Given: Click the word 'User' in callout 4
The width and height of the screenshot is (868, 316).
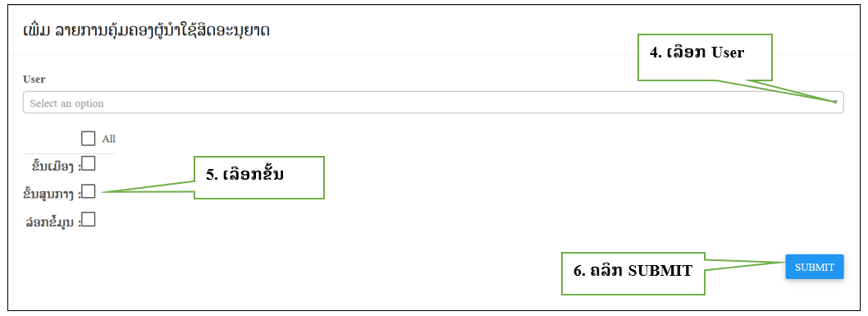Looking at the screenshot, I should (x=728, y=53).
